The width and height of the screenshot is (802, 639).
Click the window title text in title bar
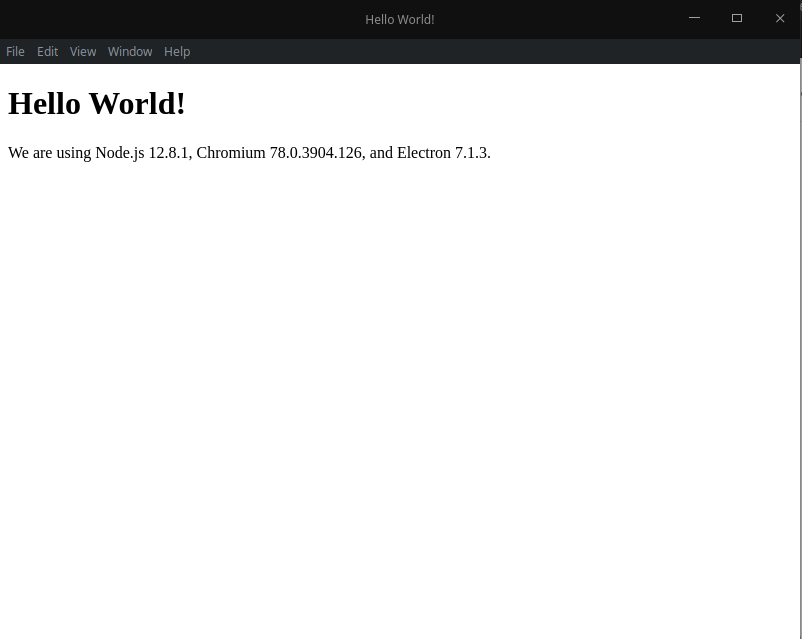[x=399, y=19]
